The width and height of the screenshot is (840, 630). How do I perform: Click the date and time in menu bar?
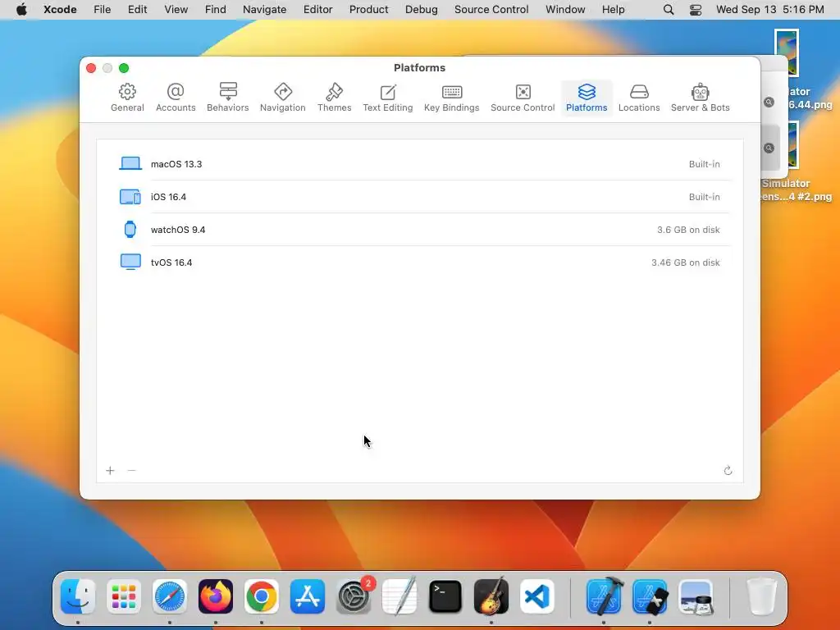click(x=769, y=10)
